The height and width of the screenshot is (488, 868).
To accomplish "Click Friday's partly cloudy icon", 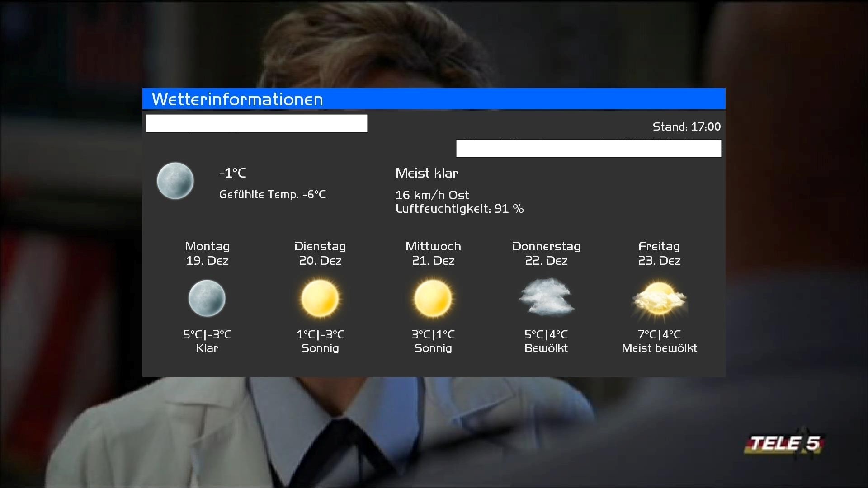I will coord(659,299).
